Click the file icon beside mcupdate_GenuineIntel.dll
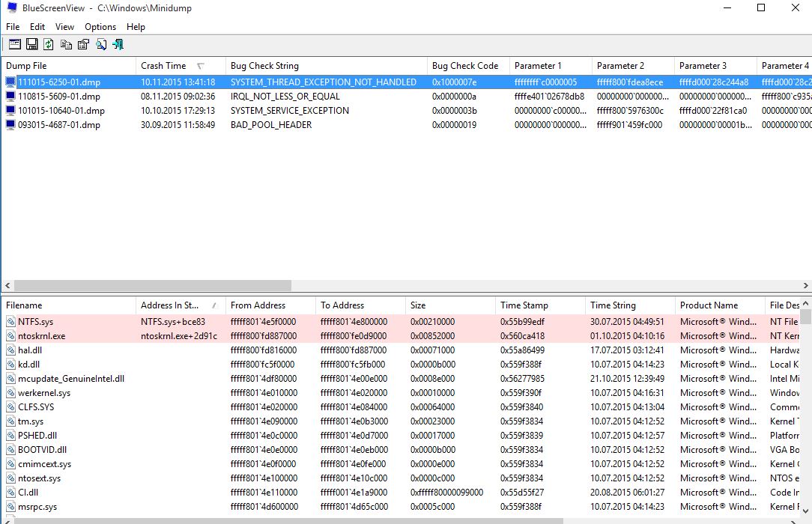Viewport: 812px width, 524px height. pyautogui.click(x=11, y=379)
